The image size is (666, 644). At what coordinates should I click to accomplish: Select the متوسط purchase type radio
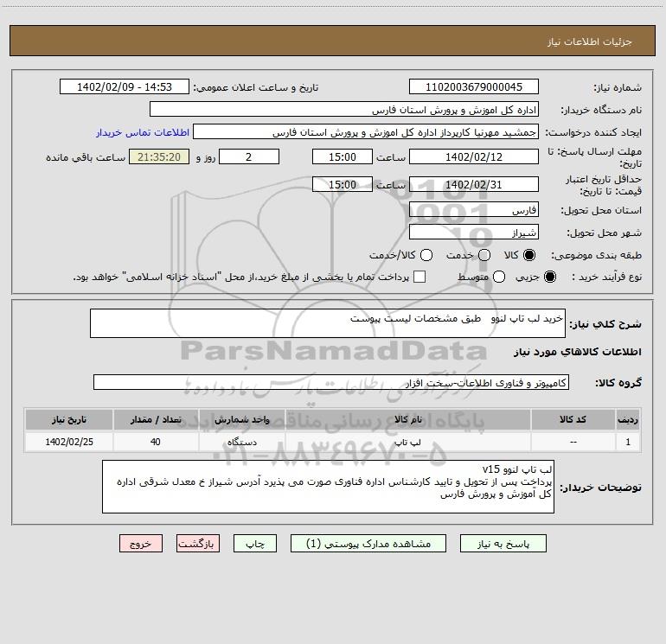[499, 277]
